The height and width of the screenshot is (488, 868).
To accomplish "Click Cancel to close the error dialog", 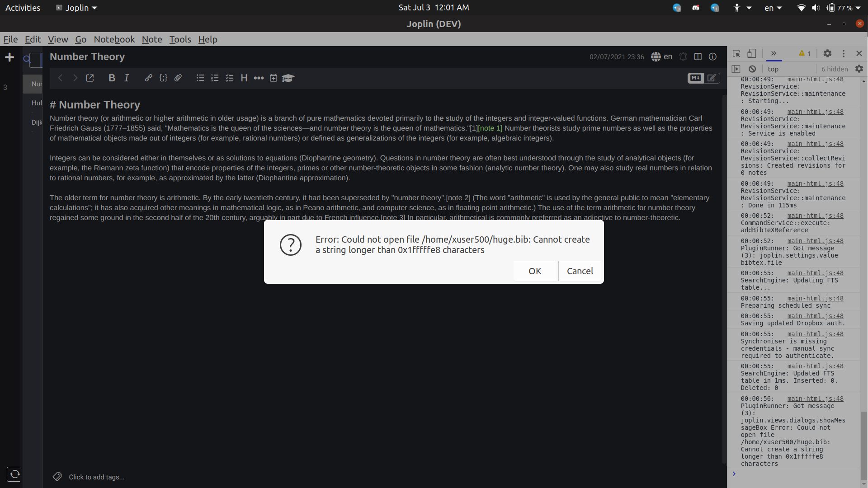I will click(x=580, y=271).
